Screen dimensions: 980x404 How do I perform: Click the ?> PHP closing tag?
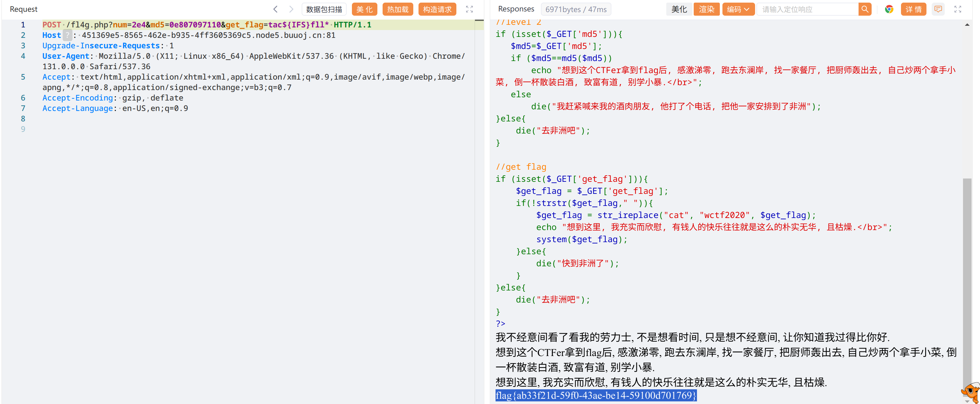(500, 324)
